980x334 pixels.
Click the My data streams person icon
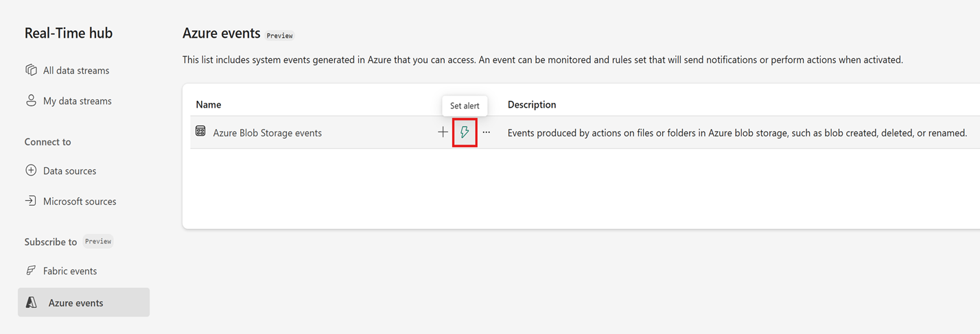[x=31, y=101]
